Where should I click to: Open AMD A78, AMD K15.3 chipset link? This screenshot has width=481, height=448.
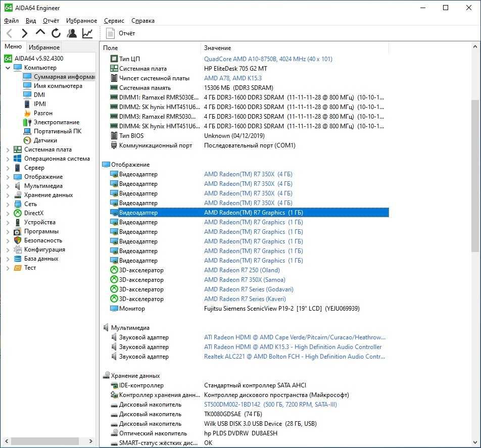click(233, 78)
